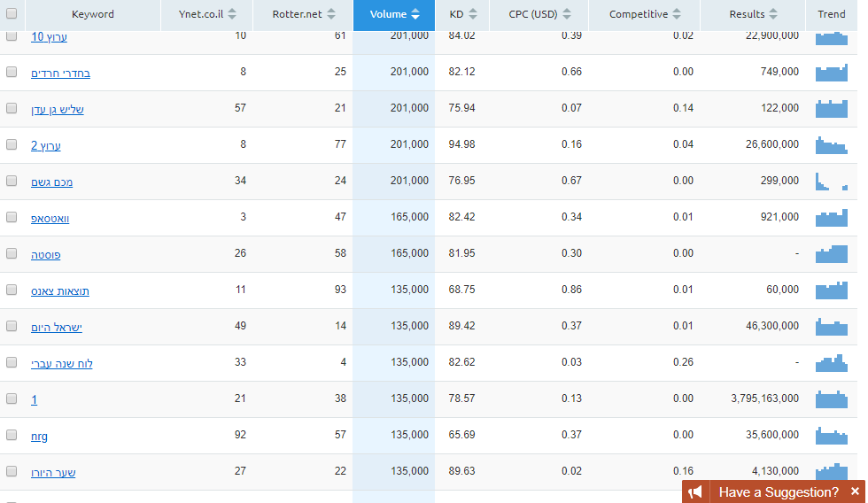Screen dimensions: 868x503
Task: Click Competitive value 0.14
Action: (x=683, y=108)
